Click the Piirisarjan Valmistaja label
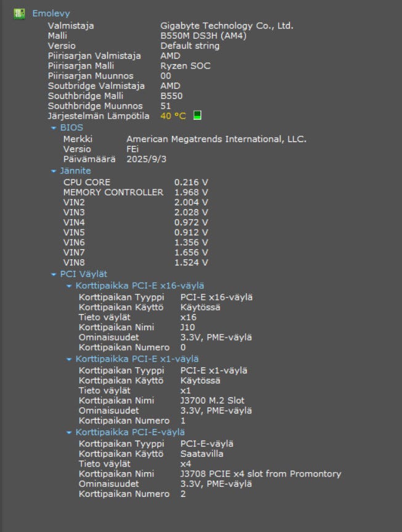 point(94,56)
